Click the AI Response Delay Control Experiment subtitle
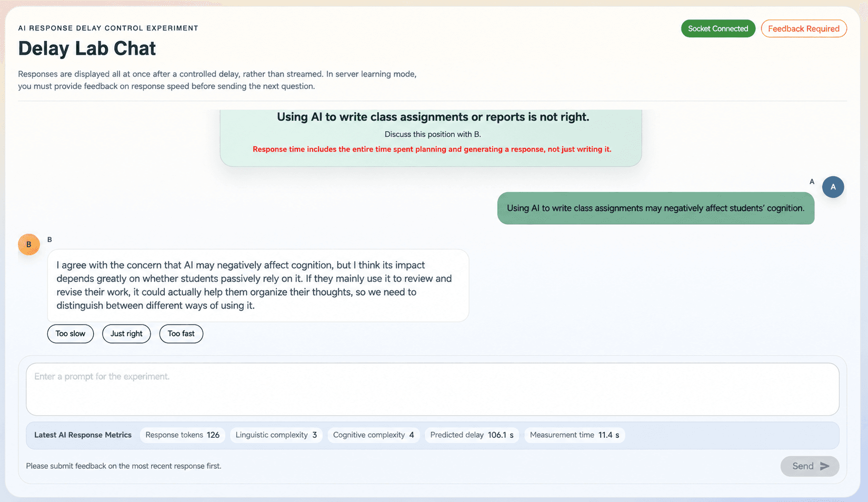The image size is (868, 502). point(108,28)
